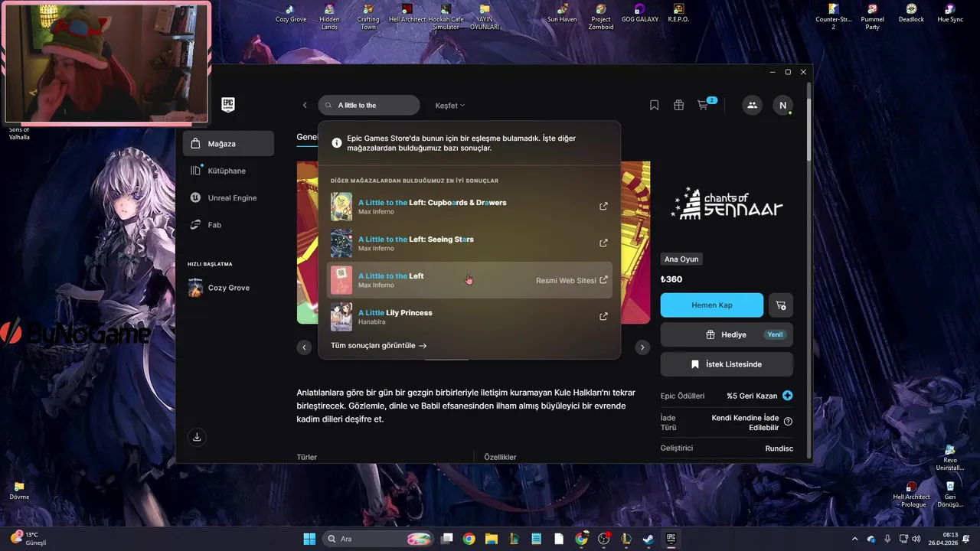This screenshot has height=551, width=980.
Task: Open the friends list icon
Action: coord(752,106)
